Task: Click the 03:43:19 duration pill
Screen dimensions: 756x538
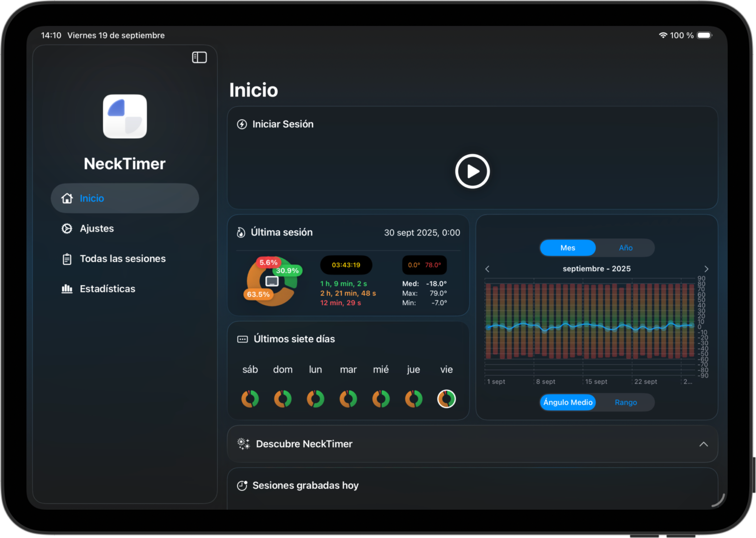Action: tap(346, 265)
